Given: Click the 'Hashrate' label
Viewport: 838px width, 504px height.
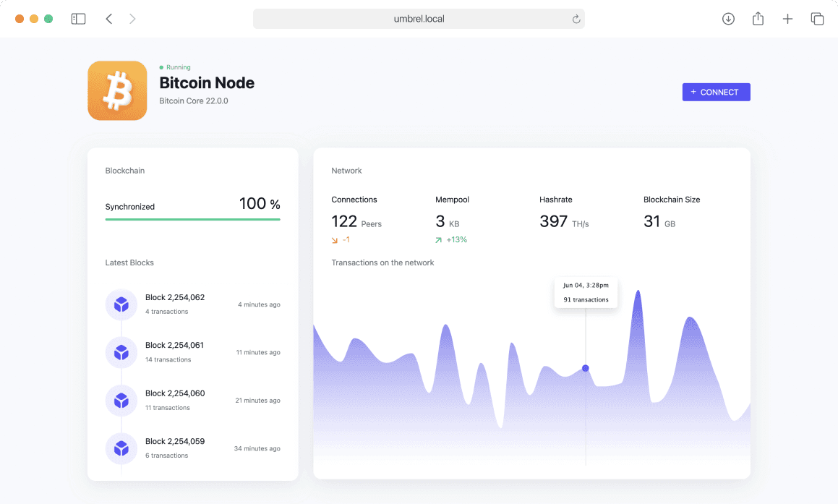Looking at the screenshot, I should (556, 200).
